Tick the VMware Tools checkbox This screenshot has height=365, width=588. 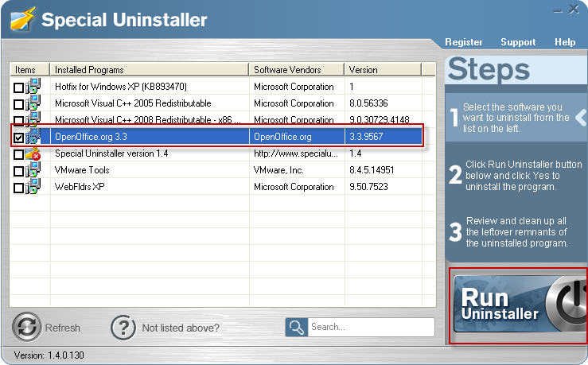18,171
